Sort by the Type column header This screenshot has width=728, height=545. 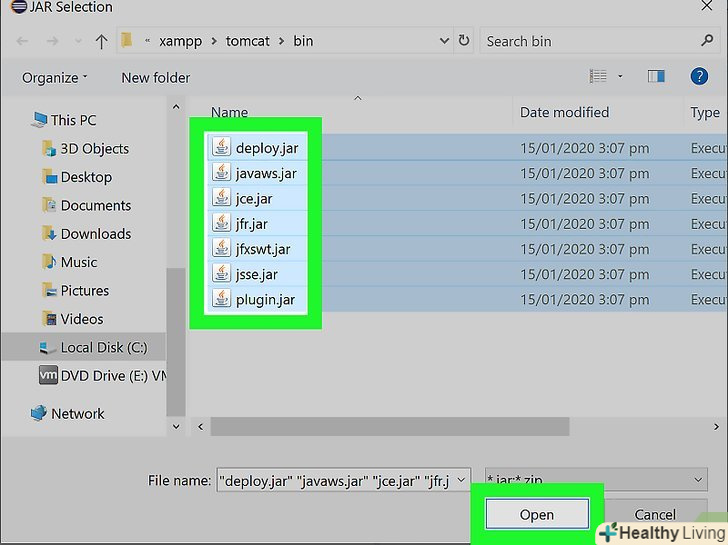tap(705, 112)
